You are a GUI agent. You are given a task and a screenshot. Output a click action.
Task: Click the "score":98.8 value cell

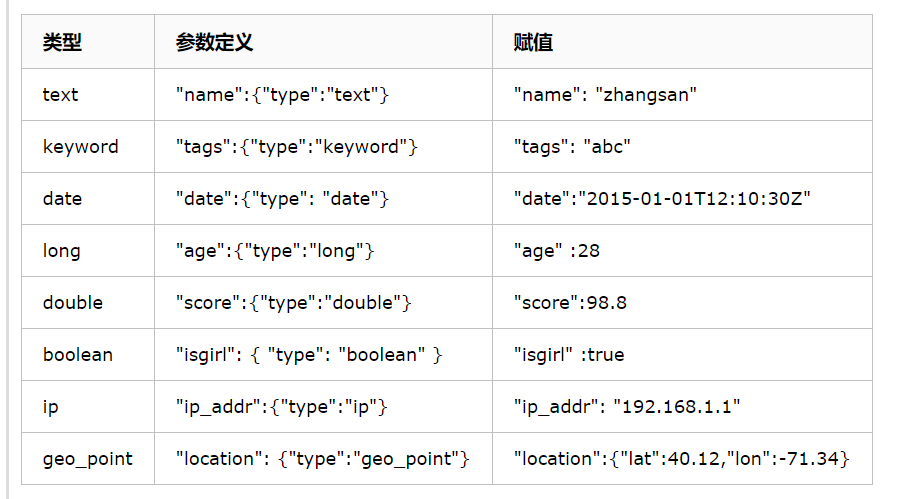682,302
